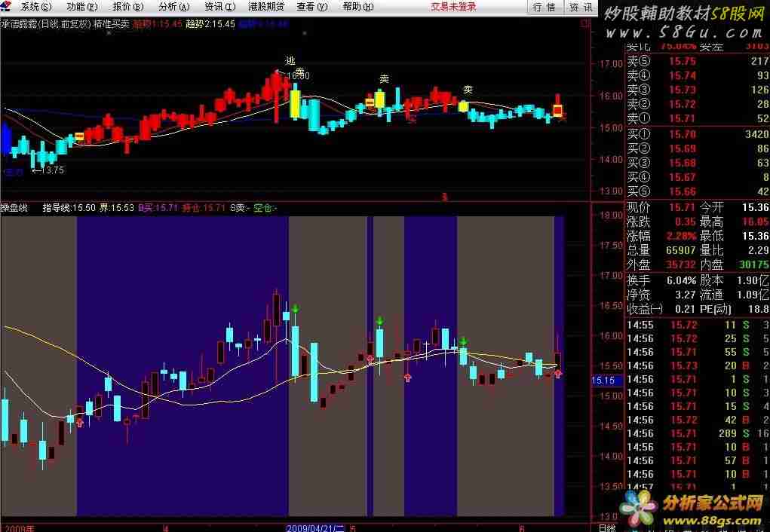Click the 交易未登录 trading login link
Image resolution: width=770 pixels, height=532 pixels.
(x=453, y=7)
